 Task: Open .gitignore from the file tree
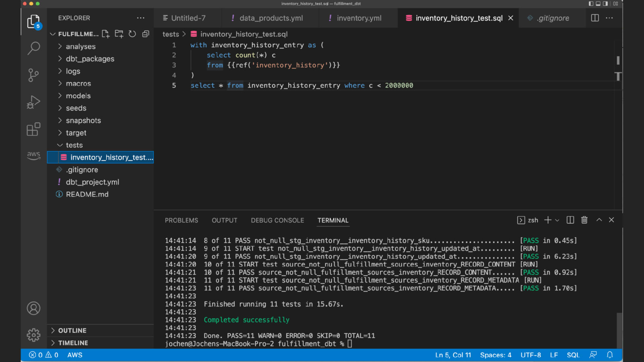click(x=101, y=170)
